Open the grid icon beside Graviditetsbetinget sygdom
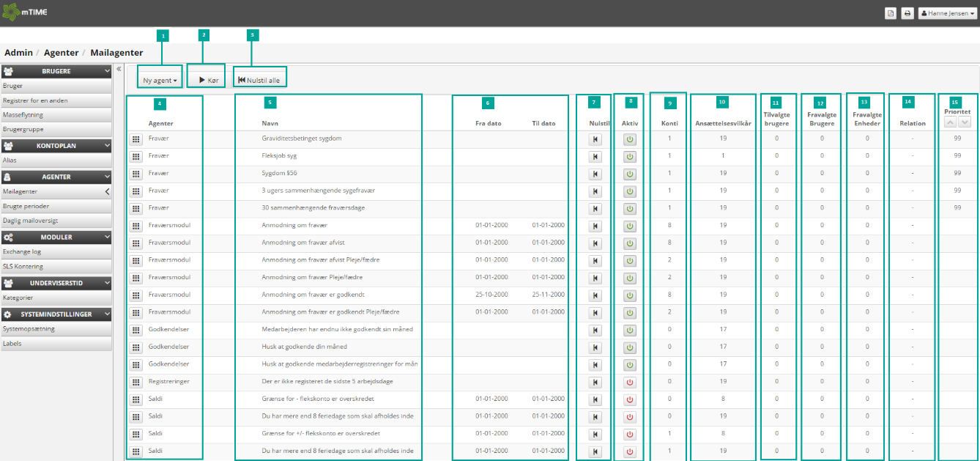 [x=135, y=139]
